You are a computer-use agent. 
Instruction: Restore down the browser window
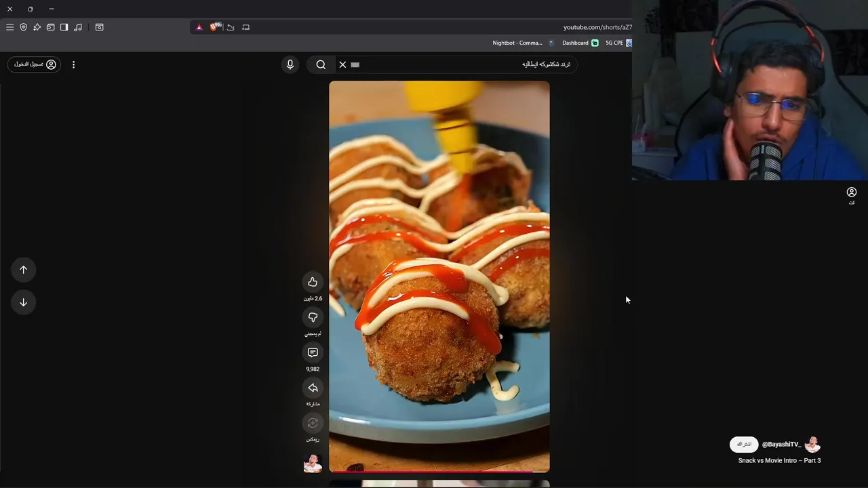pyautogui.click(x=31, y=9)
